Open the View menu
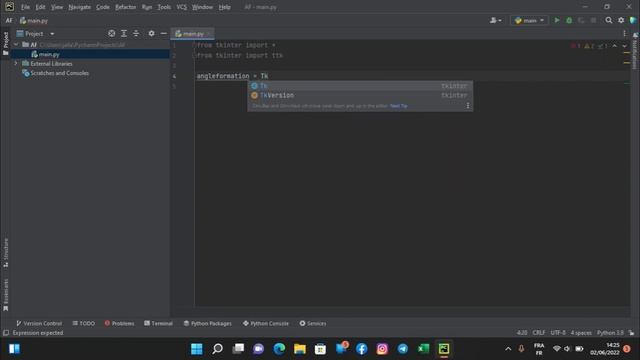The width and height of the screenshot is (640, 360). pyautogui.click(x=57, y=7)
